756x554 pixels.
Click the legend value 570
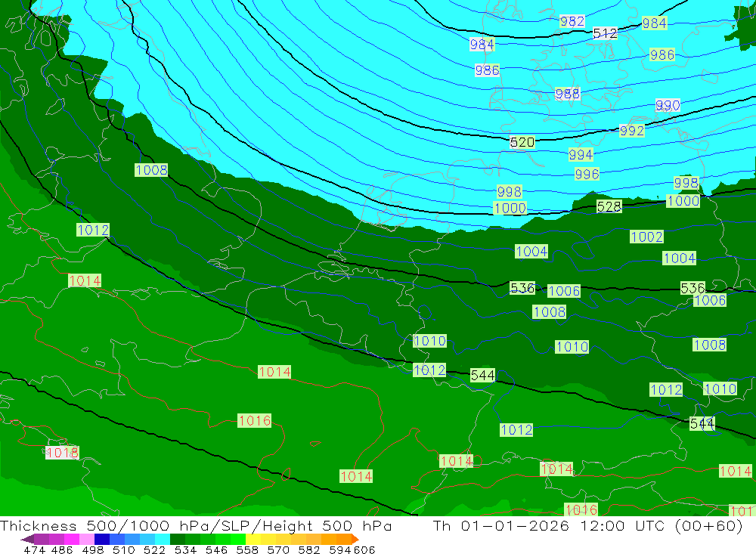pos(278,550)
